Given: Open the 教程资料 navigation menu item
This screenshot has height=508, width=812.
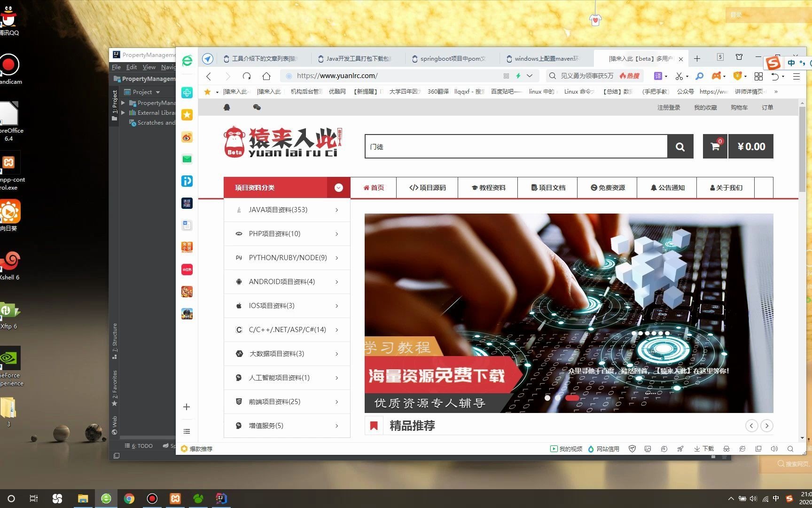Looking at the screenshot, I should click(x=488, y=188).
